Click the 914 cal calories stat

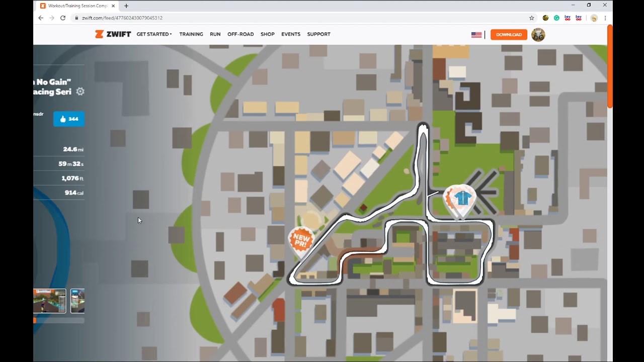click(74, 193)
